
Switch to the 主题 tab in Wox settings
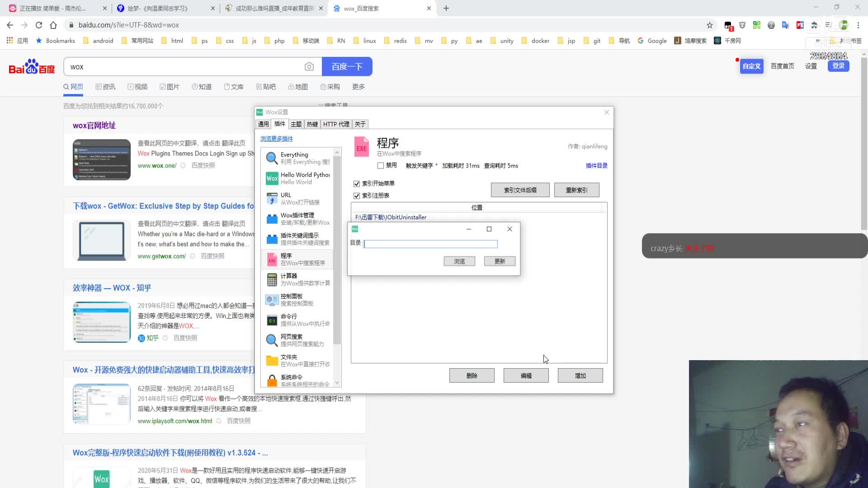[x=296, y=124]
